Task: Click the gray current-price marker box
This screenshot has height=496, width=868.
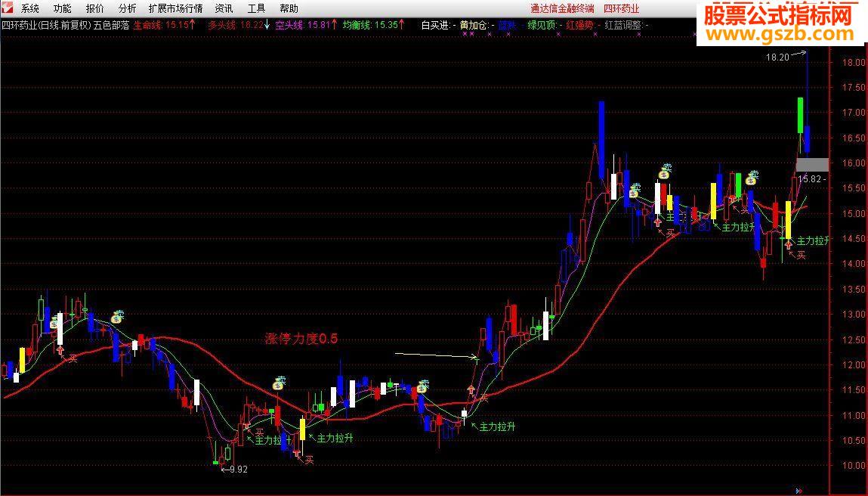Action: tap(813, 165)
